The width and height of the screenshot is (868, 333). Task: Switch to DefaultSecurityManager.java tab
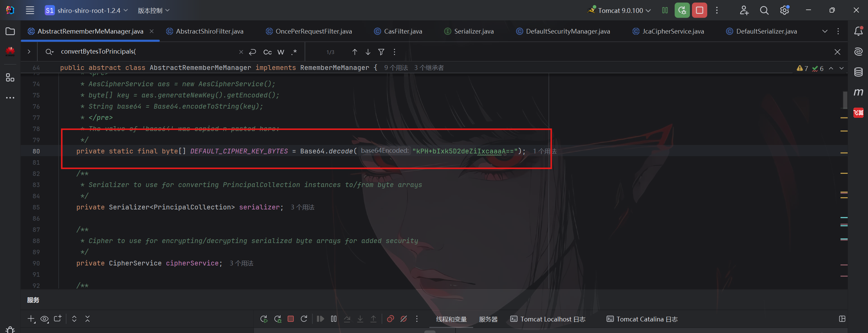point(563,31)
